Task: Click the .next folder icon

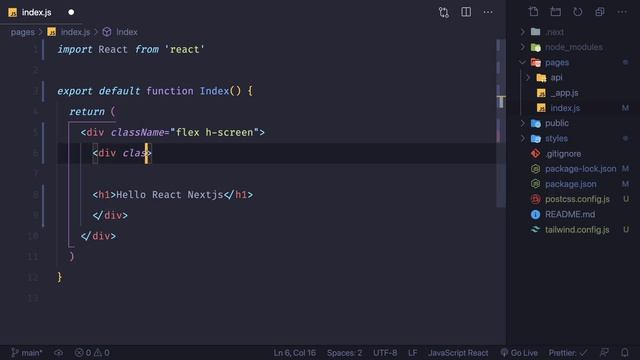Action: (536, 32)
